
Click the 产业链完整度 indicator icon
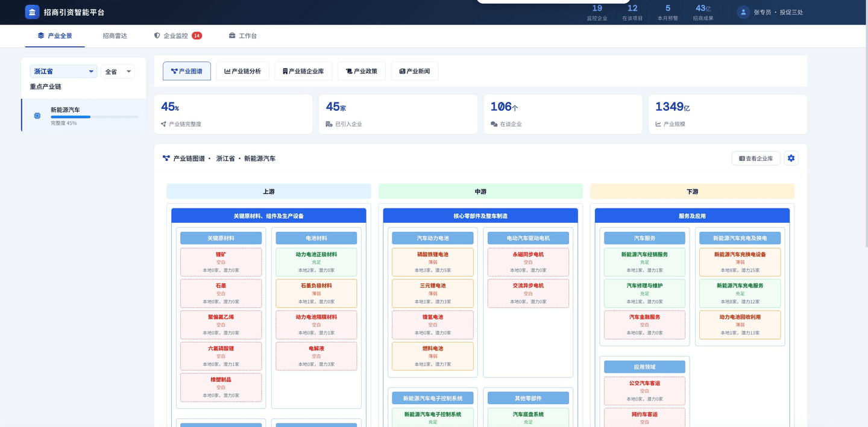pos(163,124)
